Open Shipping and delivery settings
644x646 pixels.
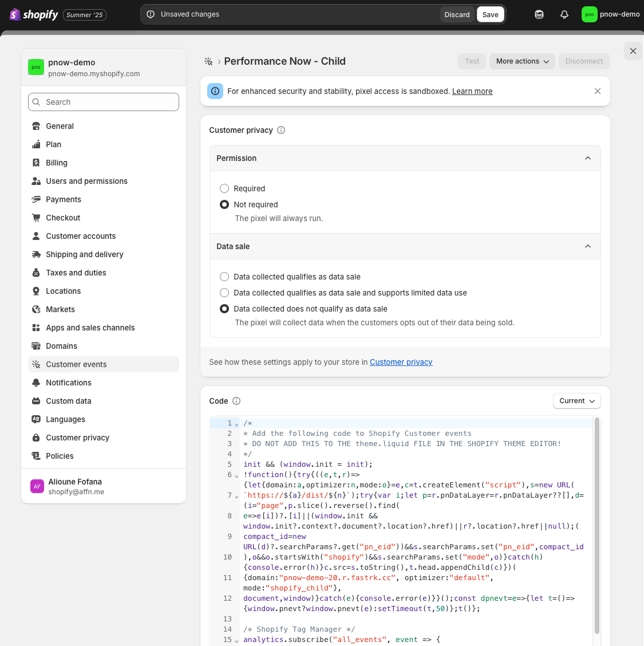[104, 255]
